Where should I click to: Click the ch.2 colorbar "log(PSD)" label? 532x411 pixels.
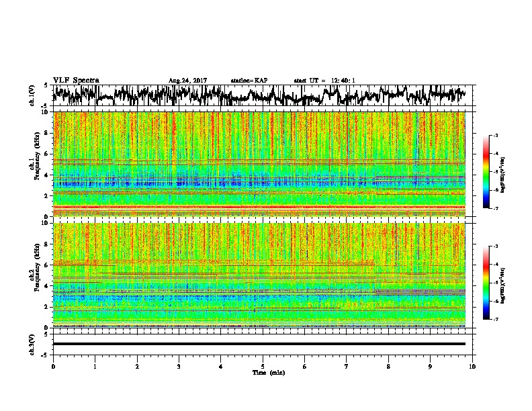pos(502,285)
